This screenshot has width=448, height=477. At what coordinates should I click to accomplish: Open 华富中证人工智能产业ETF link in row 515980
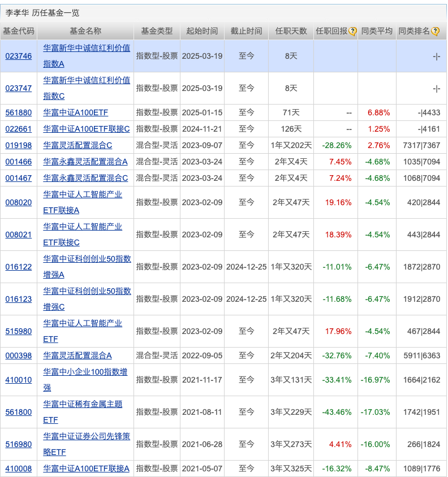point(83,331)
